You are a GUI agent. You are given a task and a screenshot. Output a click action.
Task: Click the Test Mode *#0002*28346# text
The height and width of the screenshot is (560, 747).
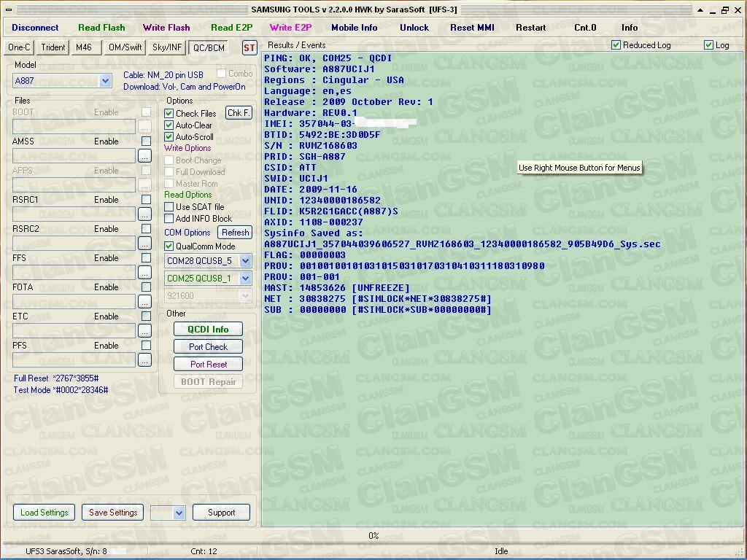click(61, 390)
